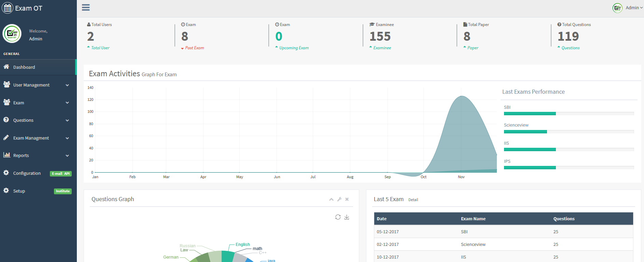
Task: Refresh the Questions Graph chart
Action: pyautogui.click(x=338, y=217)
